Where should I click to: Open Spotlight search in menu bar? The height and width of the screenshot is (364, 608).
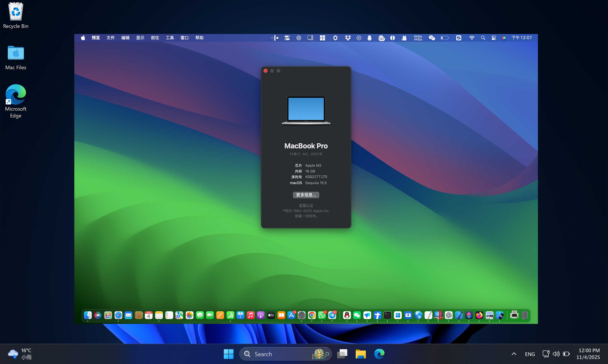pyautogui.click(x=483, y=38)
